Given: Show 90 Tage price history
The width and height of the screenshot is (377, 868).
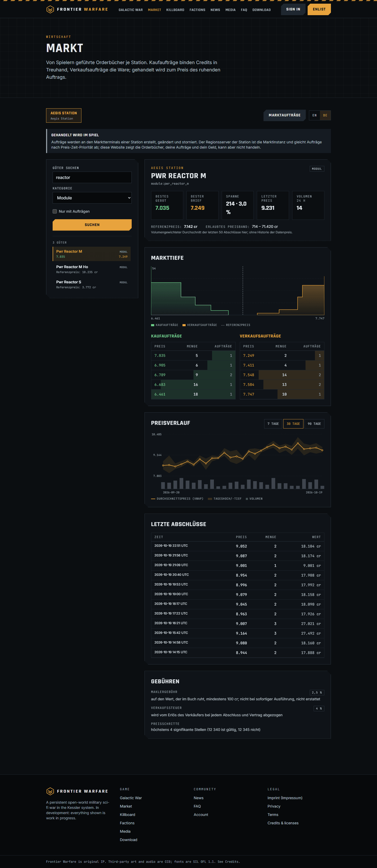Looking at the screenshot, I should [x=314, y=424].
